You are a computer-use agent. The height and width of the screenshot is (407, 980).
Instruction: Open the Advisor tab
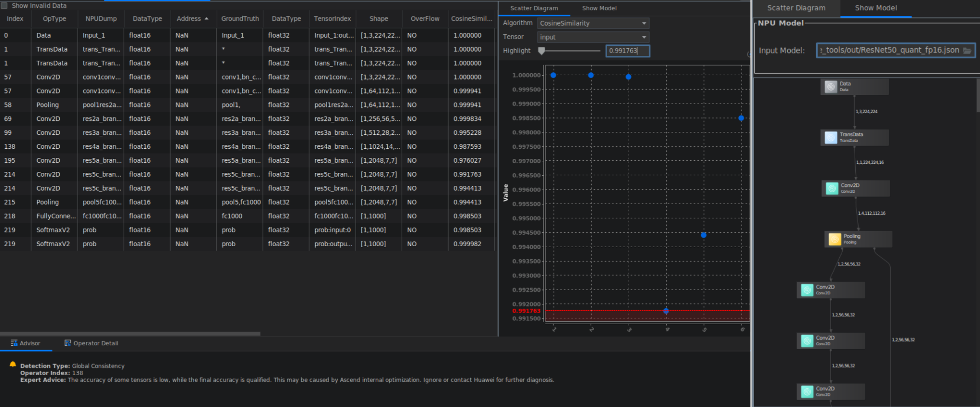click(25, 343)
